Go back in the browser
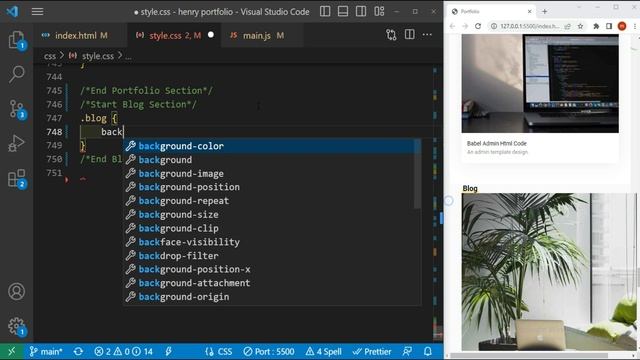Viewport: 640px width, 360px height. coord(452,26)
